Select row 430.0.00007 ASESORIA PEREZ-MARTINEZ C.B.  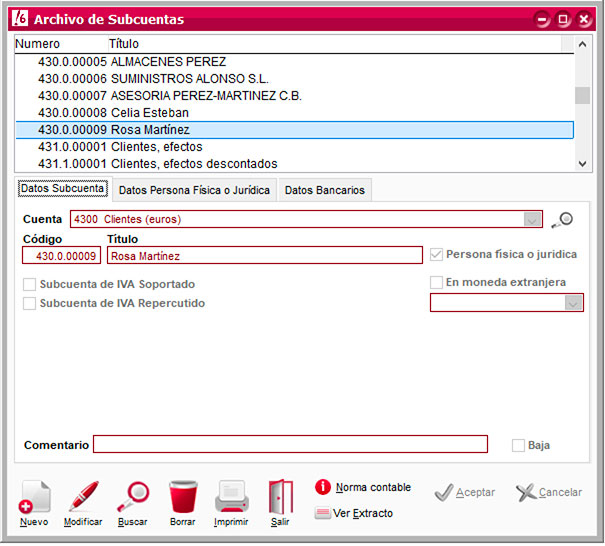coord(294,96)
